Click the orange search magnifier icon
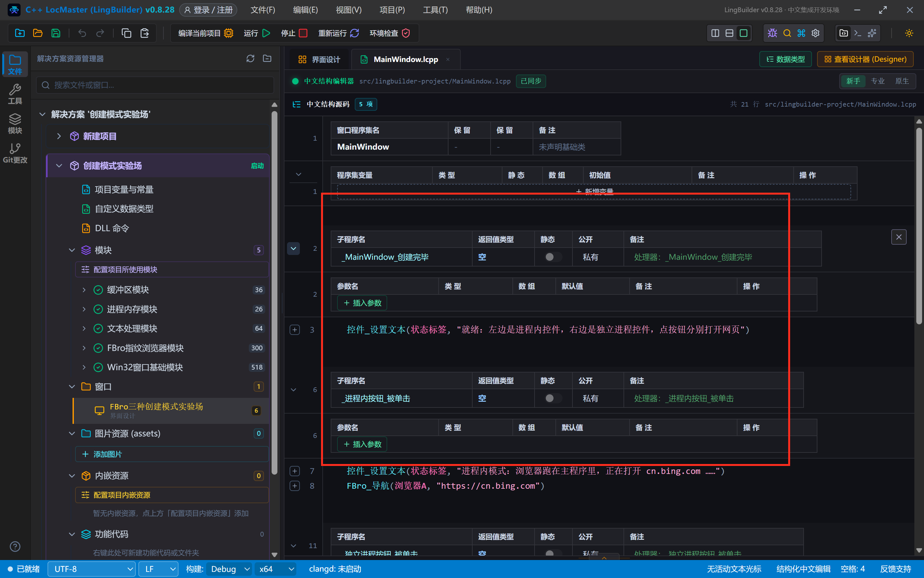This screenshot has width=924, height=578. pyautogui.click(x=787, y=33)
